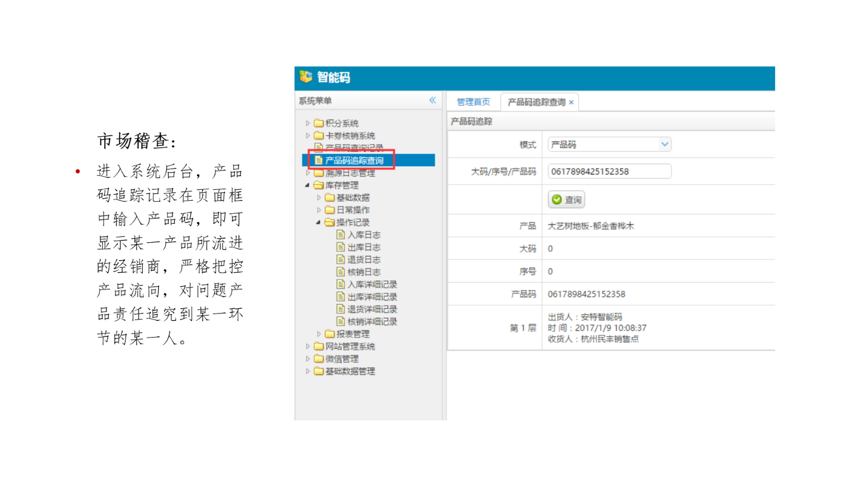Open 出库日志 via its document icon

coord(341,247)
